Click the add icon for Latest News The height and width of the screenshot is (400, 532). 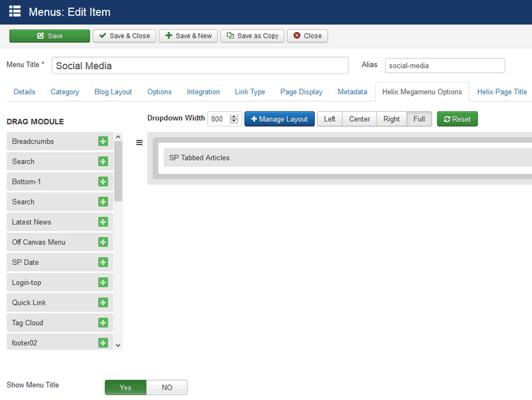point(103,222)
